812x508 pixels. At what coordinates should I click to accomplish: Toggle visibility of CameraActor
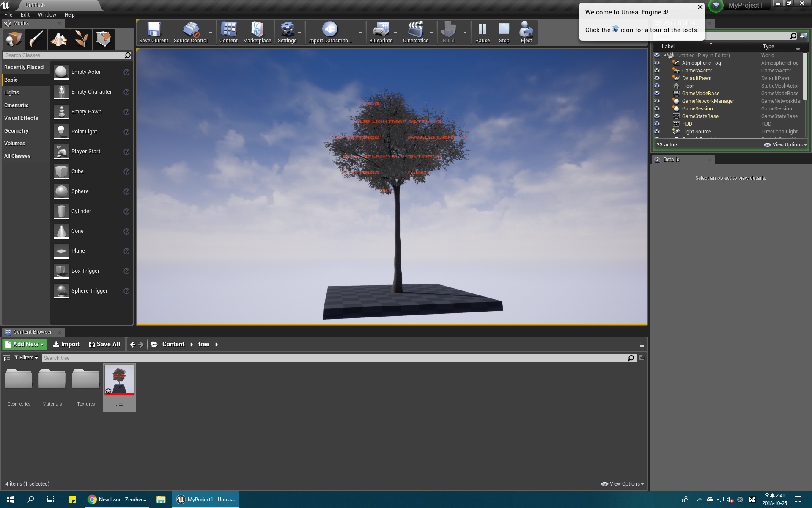coord(657,71)
